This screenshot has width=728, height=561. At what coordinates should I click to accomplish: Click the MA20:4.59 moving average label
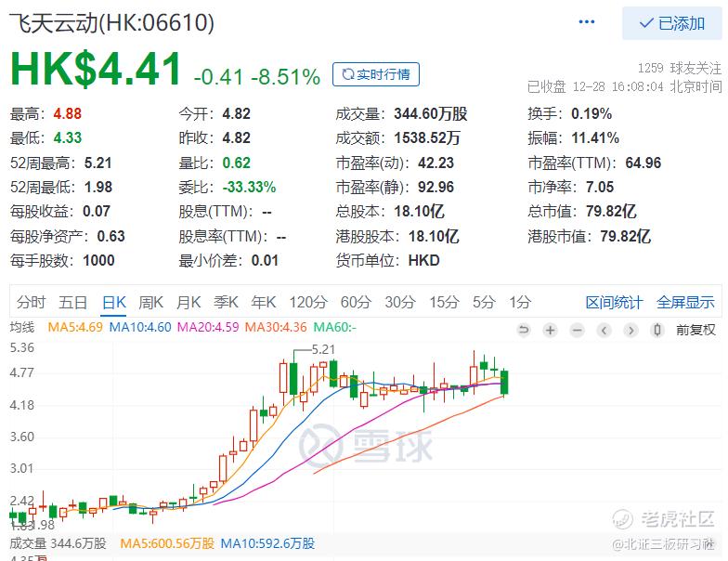(208, 327)
